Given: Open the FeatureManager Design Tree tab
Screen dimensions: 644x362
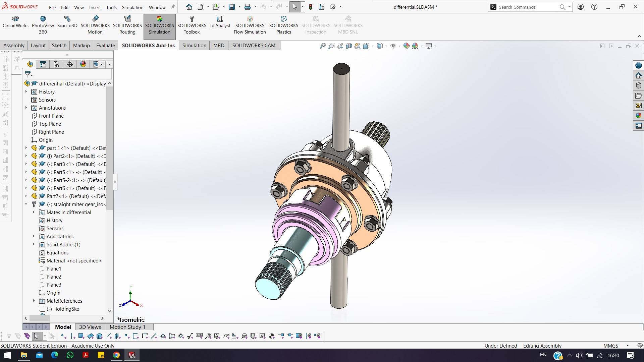Looking at the screenshot, I should coord(30,64).
